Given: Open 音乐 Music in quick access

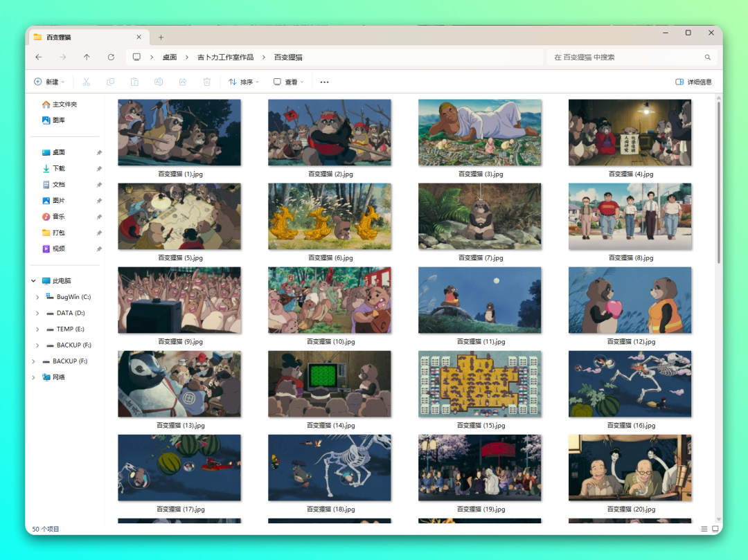Looking at the screenshot, I should [53, 217].
